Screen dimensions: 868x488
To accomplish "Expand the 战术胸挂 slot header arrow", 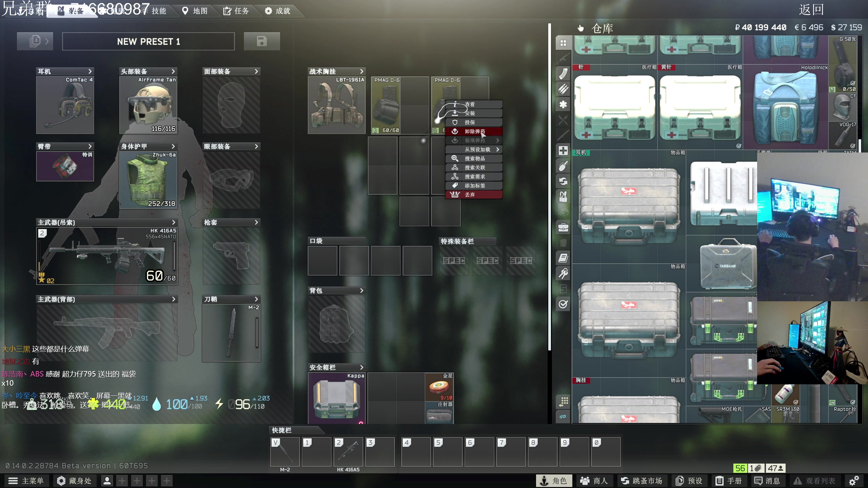I will 361,71.
